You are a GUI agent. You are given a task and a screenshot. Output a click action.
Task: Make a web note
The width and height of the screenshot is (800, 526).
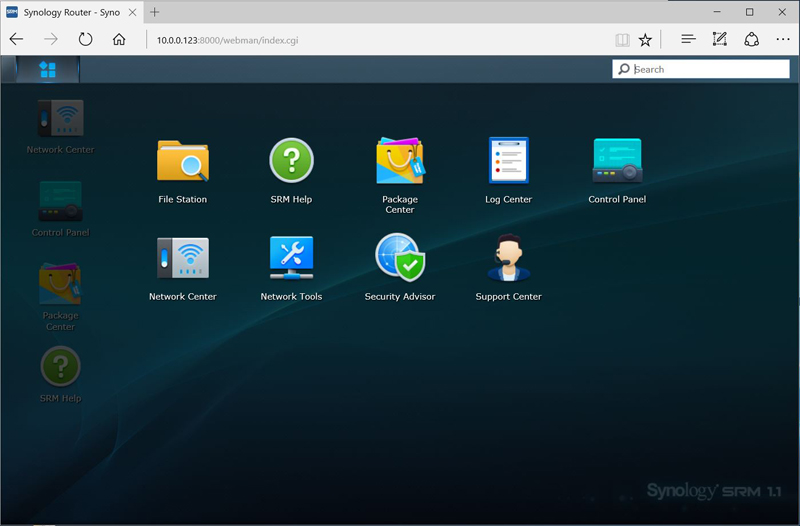pyautogui.click(x=719, y=39)
